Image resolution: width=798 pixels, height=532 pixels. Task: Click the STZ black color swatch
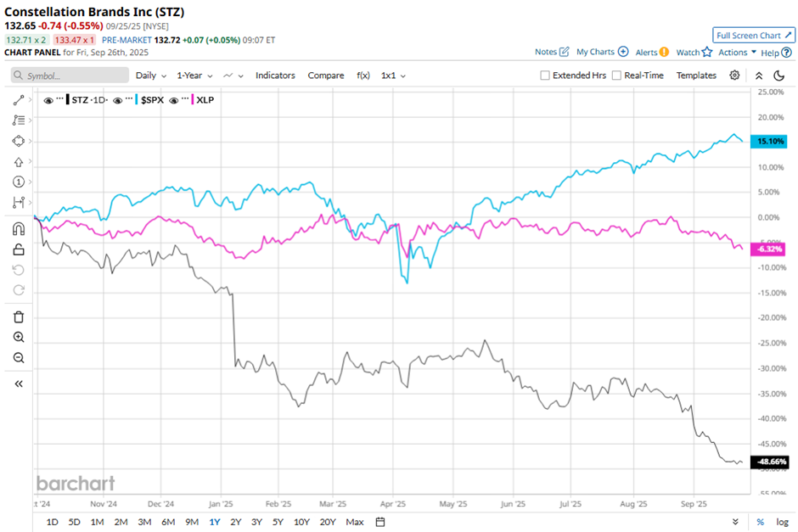tap(68, 99)
